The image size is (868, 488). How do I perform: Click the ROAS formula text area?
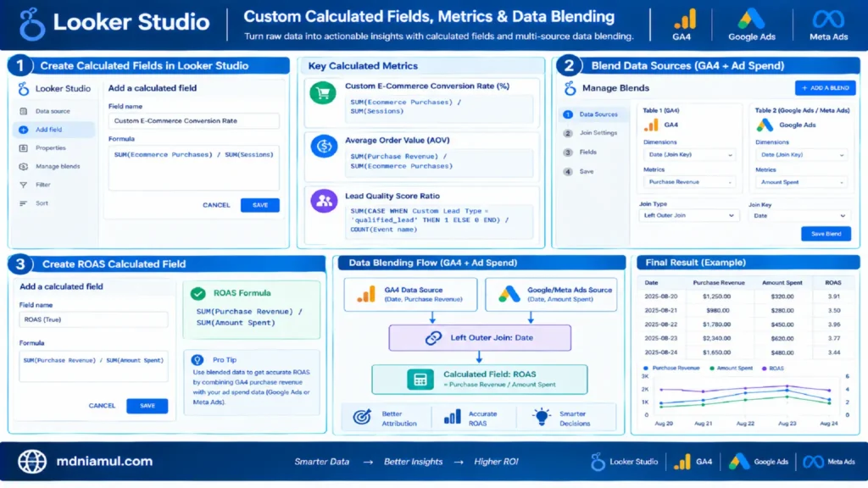(x=93, y=366)
